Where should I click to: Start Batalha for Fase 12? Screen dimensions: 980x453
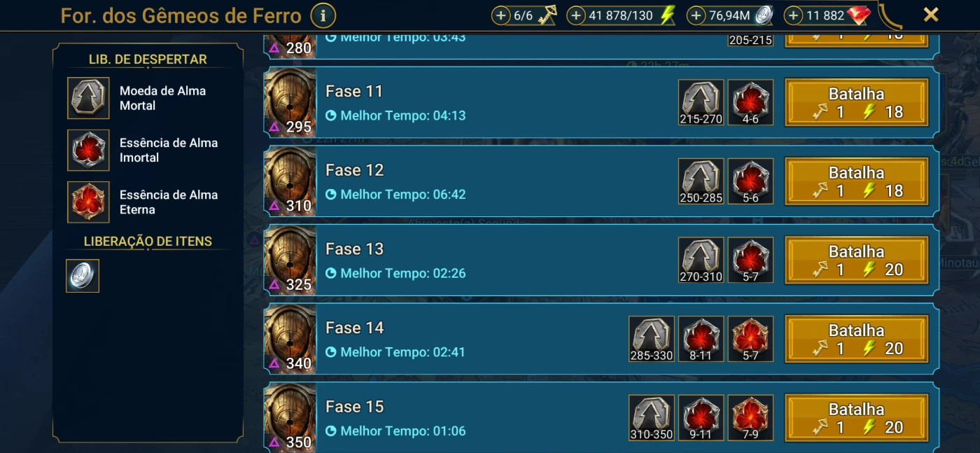(857, 181)
